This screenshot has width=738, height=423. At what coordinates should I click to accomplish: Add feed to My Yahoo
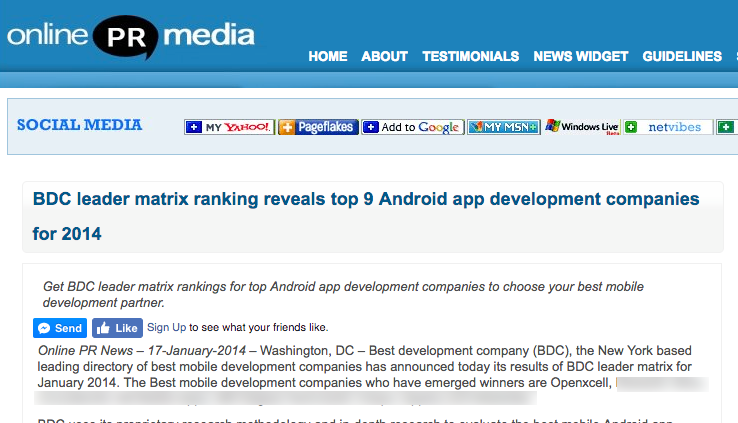229,127
